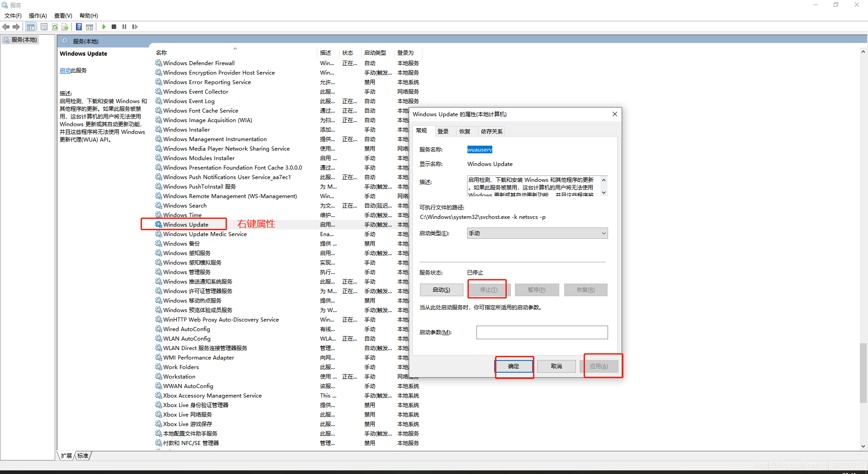The image size is (868, 474).
Task: Click the services list vertical scrollbar thumb
Action: 863,373
